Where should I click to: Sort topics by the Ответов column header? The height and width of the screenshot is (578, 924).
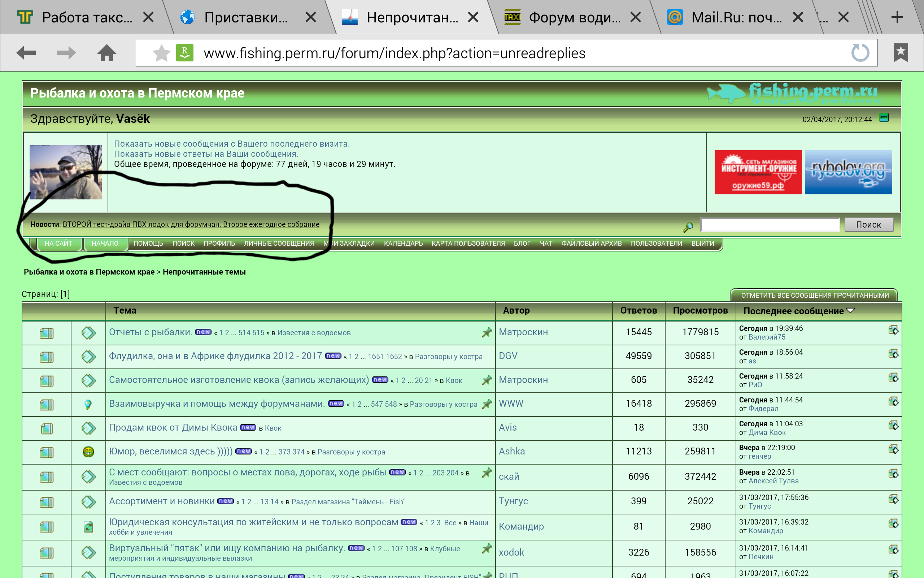click(638, 310)
